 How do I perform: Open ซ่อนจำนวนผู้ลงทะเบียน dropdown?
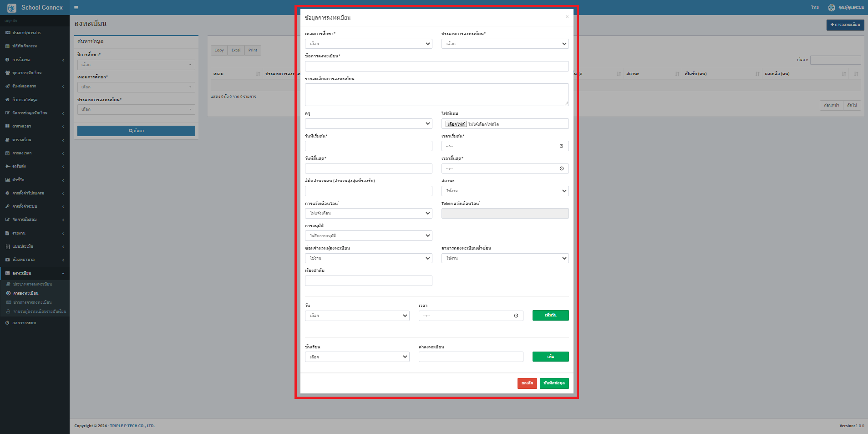coord(369,258)
